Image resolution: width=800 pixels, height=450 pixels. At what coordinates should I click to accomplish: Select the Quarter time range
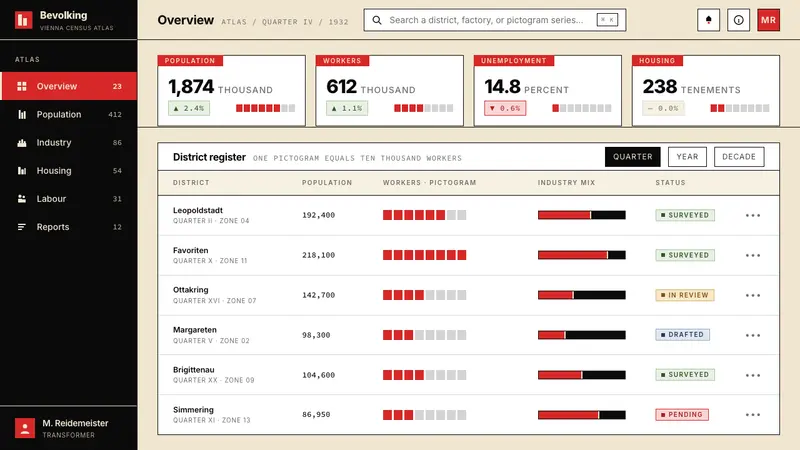(x=633, y=157)
